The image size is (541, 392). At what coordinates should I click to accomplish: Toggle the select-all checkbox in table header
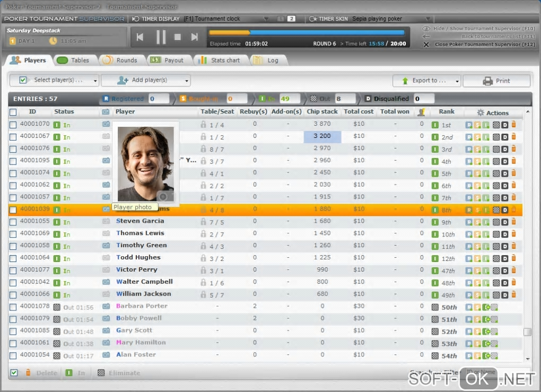click(x=13, y=112)
